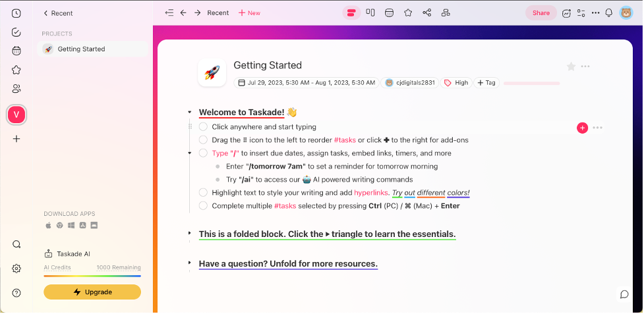Open Starred favorites icon in left sidebar
Screen dimensions: 644x314
(x=16, y=70)
